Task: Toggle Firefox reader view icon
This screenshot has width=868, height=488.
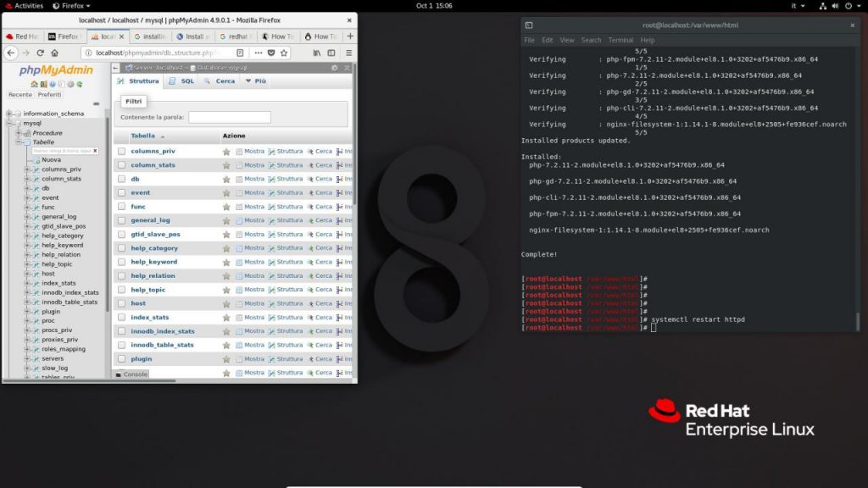Action: (x=240, y=53)
